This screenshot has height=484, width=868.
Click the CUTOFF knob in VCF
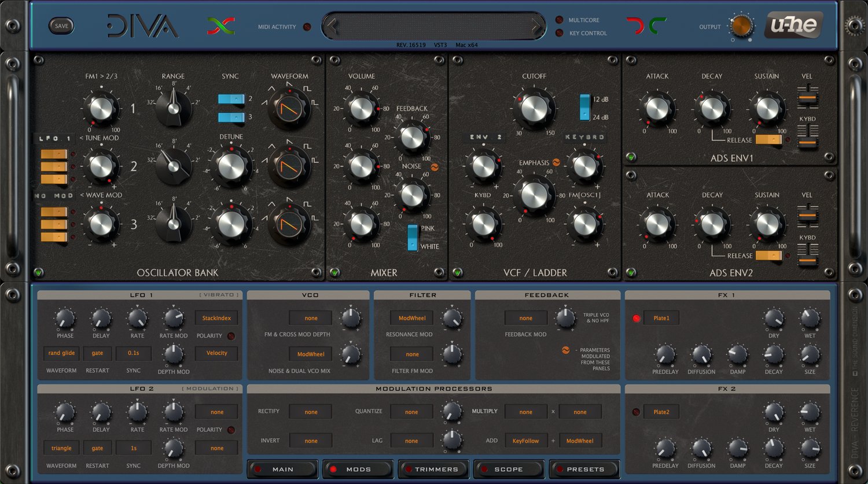[x=534, y=108]
